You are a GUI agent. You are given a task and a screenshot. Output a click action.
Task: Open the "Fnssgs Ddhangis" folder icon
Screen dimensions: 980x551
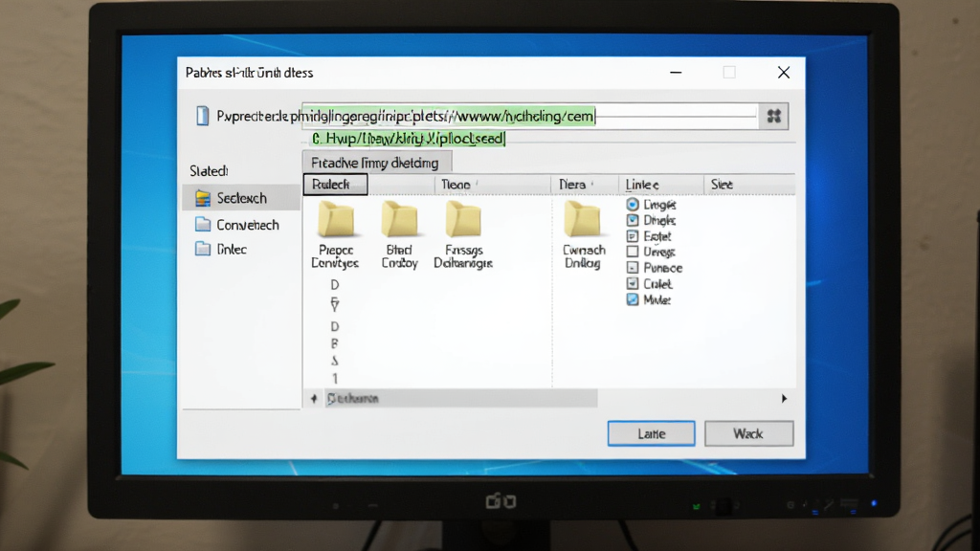463,219
